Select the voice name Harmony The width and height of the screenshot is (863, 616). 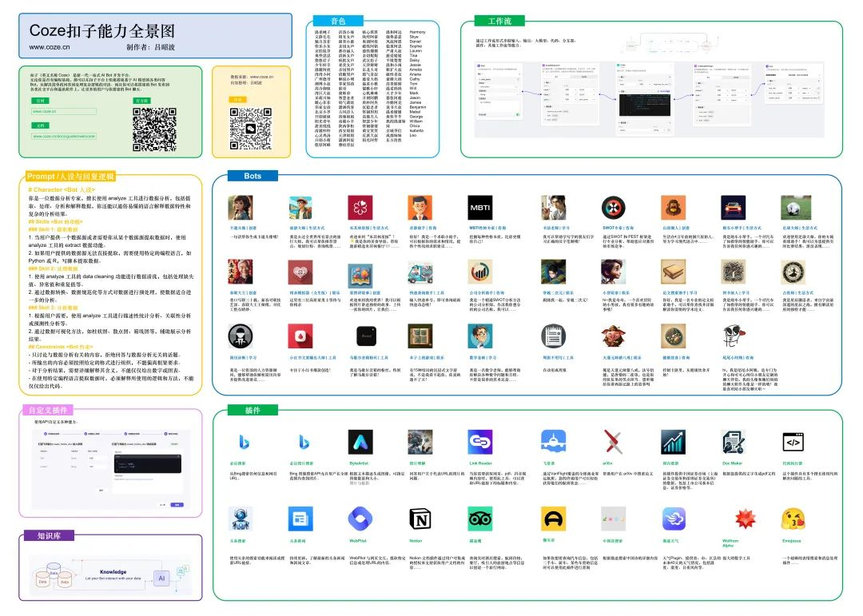click(417, 32)
